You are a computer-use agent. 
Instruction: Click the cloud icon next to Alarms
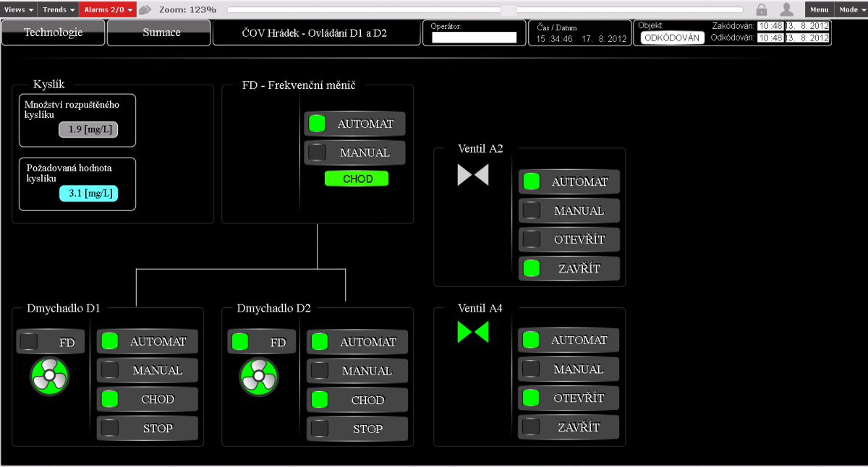tap(145, 9)
